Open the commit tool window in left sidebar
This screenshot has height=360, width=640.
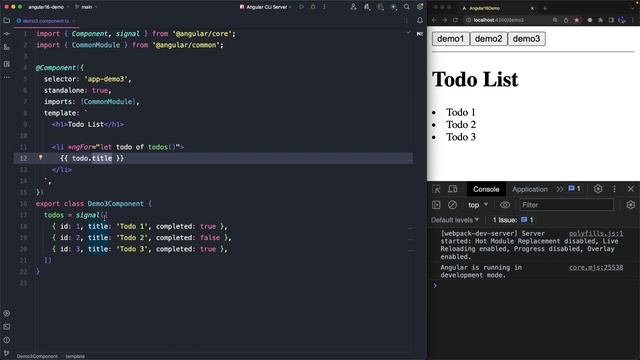7,34
